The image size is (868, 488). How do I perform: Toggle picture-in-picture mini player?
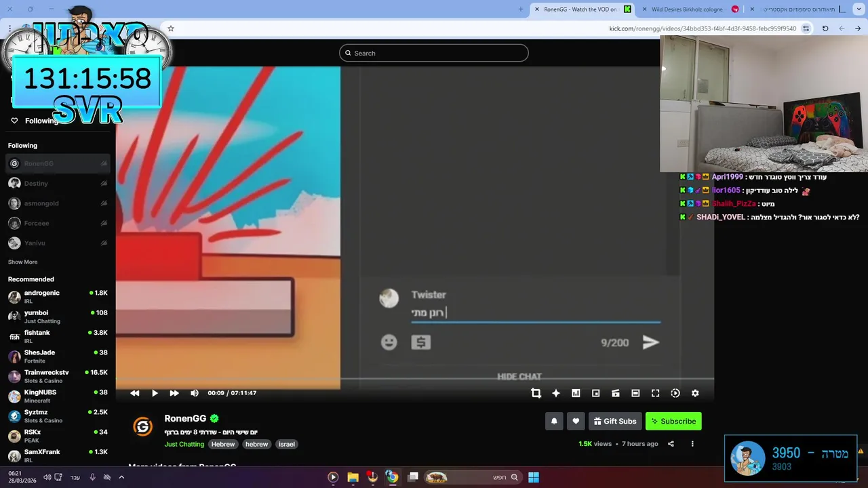point(595,393)
